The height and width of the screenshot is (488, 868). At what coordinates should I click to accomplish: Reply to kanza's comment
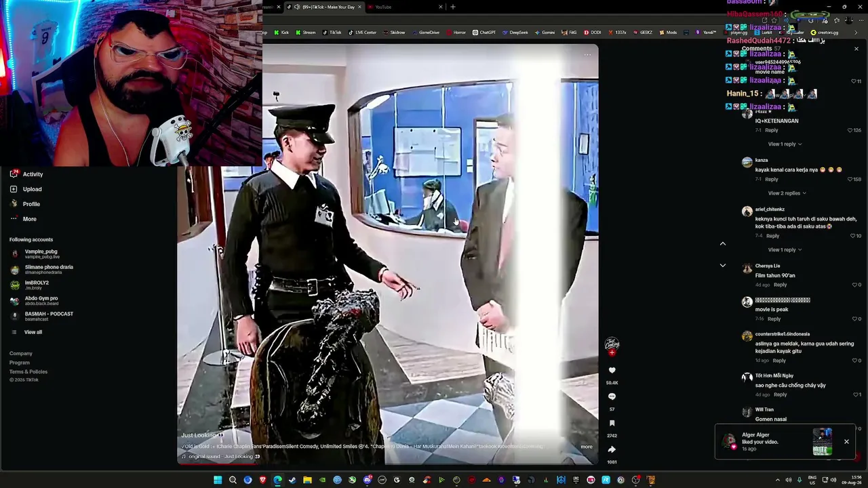[x=772, y=180]
